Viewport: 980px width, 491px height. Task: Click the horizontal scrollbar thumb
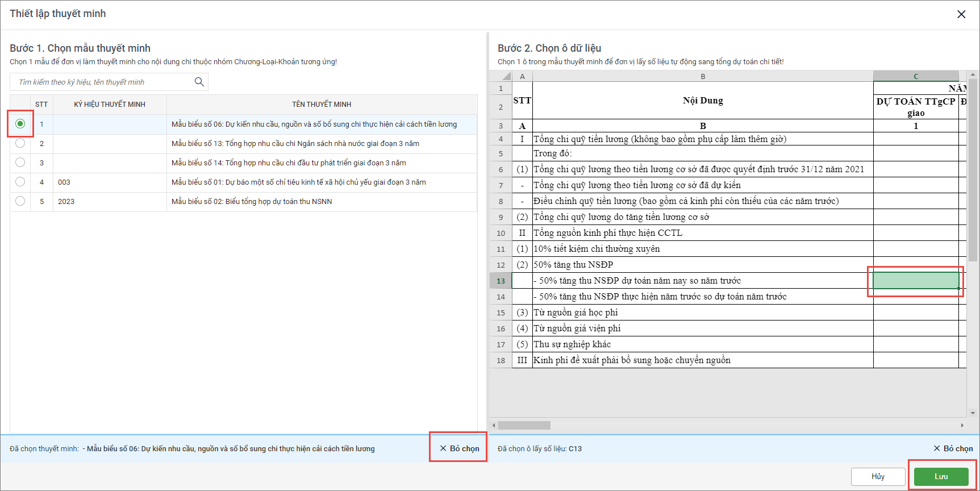coord(524,425)
